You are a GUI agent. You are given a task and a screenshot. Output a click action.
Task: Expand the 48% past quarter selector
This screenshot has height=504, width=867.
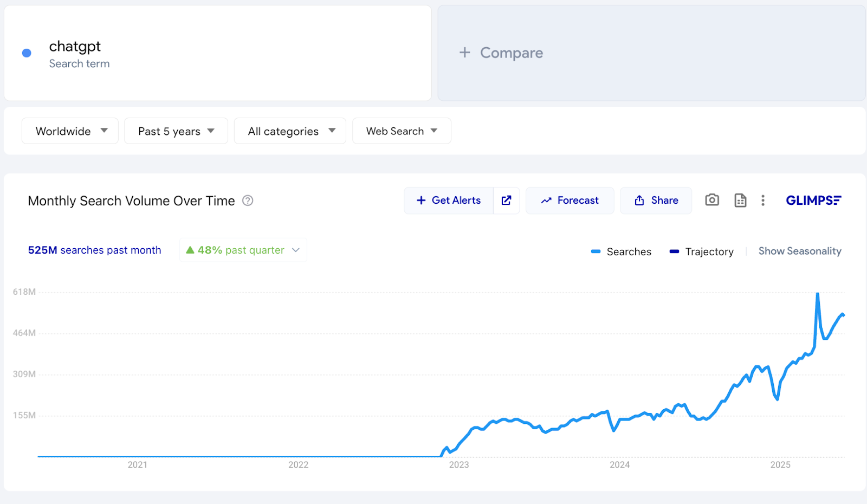(x=243, y=250)
